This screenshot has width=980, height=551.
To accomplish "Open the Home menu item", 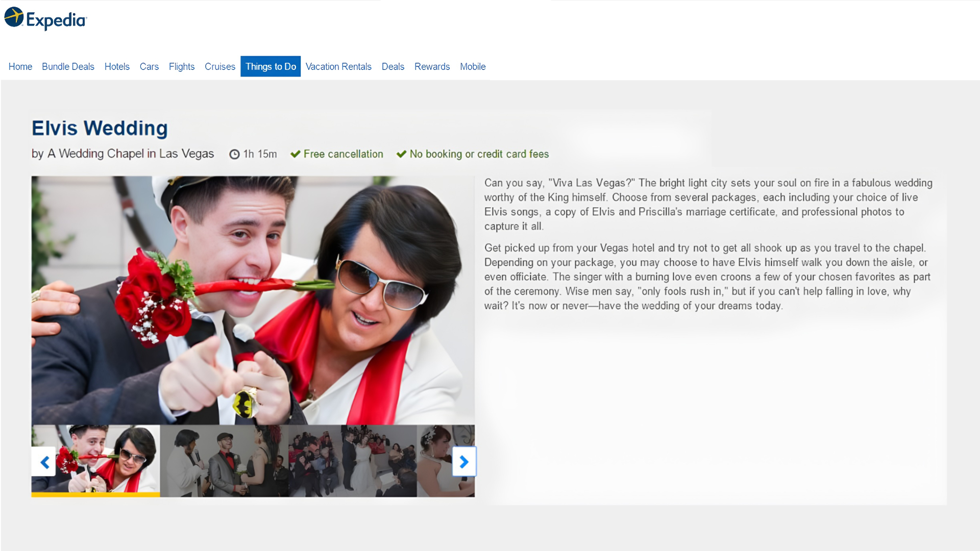I will click(x=20, y=67).
